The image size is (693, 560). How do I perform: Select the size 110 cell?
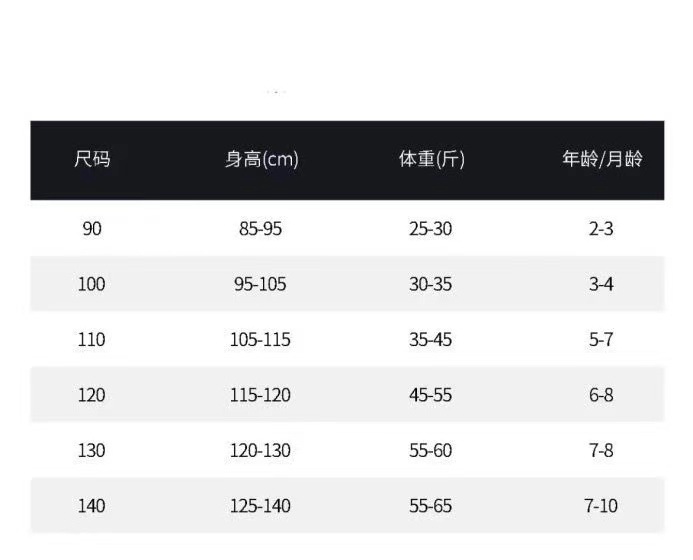click(91, 340)
